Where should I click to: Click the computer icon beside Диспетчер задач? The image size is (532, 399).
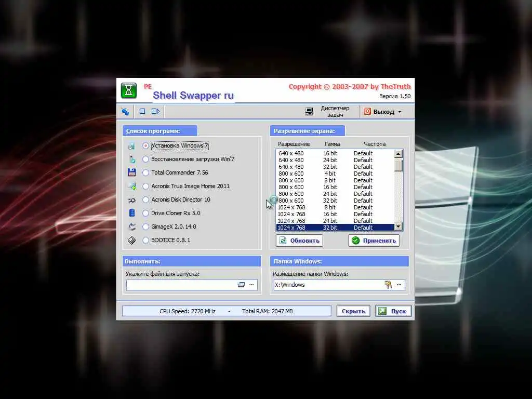tap(309, 111)
